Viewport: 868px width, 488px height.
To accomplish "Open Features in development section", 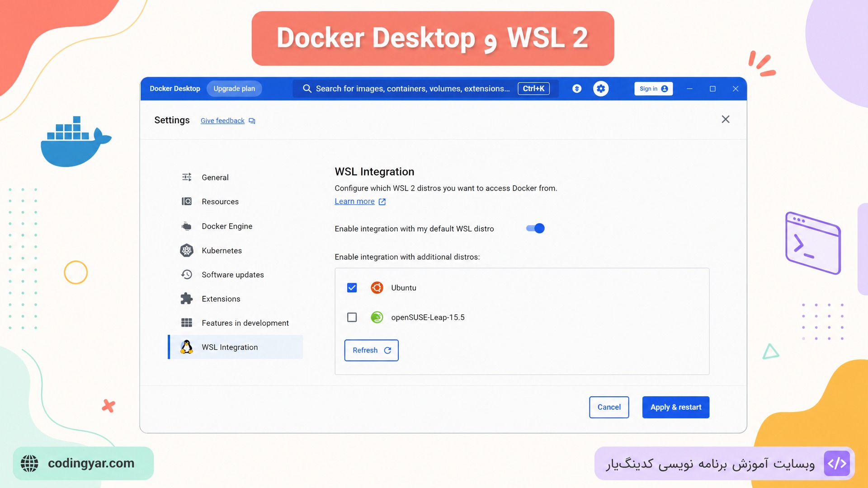I will click(x=235, y=323).
